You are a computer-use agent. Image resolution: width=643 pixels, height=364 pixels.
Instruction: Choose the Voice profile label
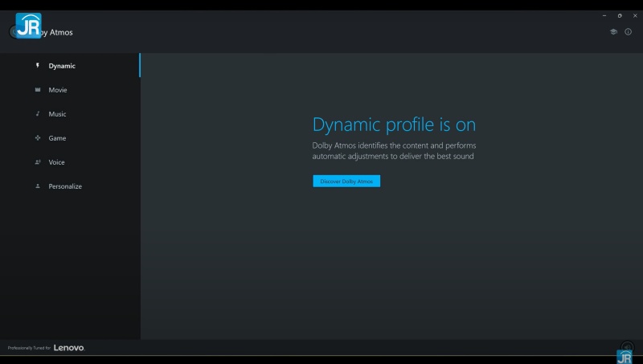click(x=56, y=162)
